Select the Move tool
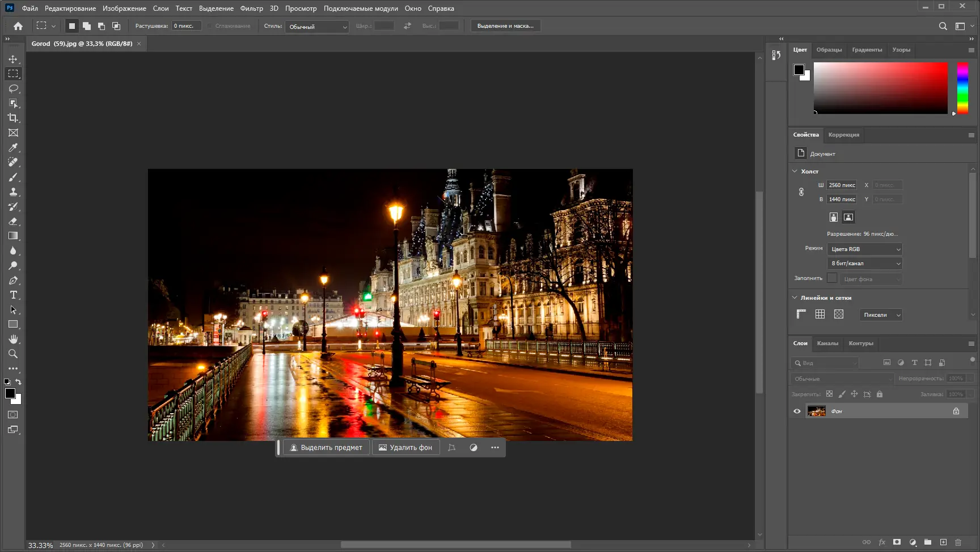980x552 pixels. (x=13, y=59)
